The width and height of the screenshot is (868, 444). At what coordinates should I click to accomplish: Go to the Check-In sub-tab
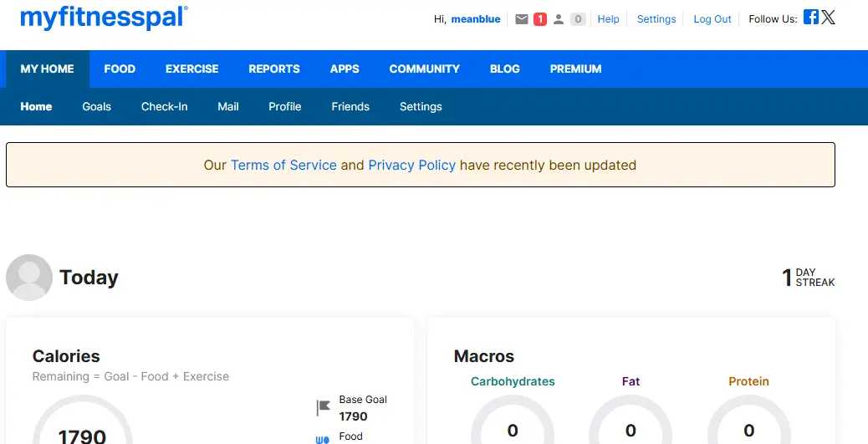click(165, 106)
